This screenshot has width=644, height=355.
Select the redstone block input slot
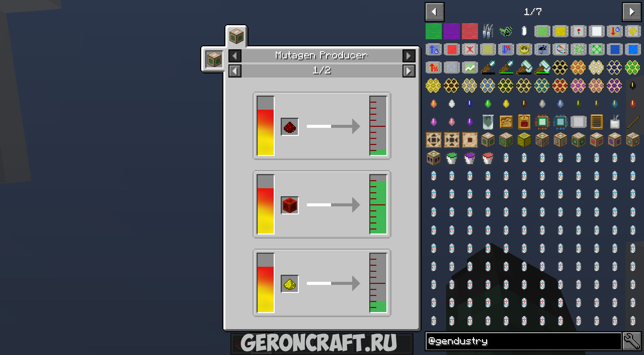(290, 205)
